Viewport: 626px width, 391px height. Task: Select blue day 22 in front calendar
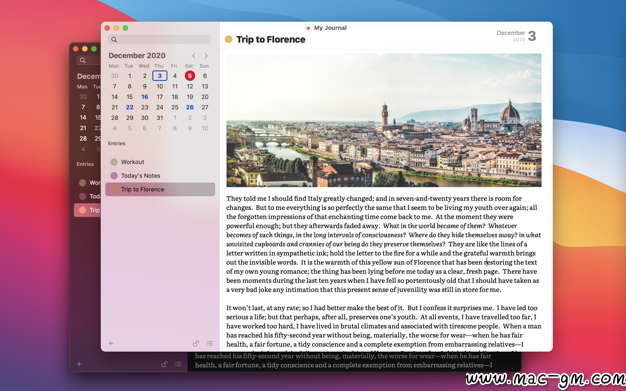point(129,107)
